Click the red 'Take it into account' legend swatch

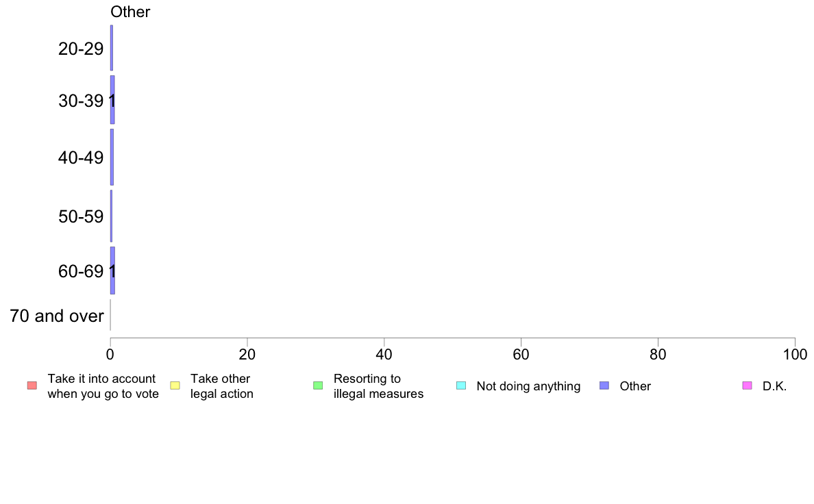[32, 386]
